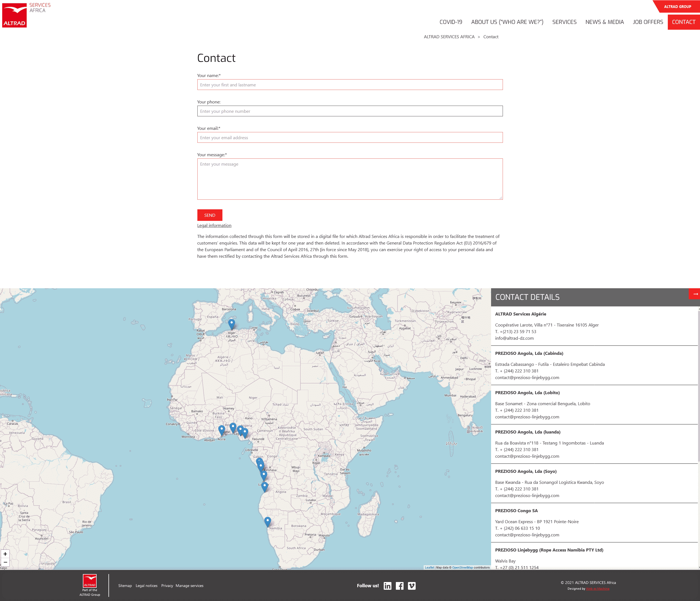Viewport: 700px width, 601px height.
Task: Click info@altrad-dz.com email address
Action: click(x=514, y=338)
